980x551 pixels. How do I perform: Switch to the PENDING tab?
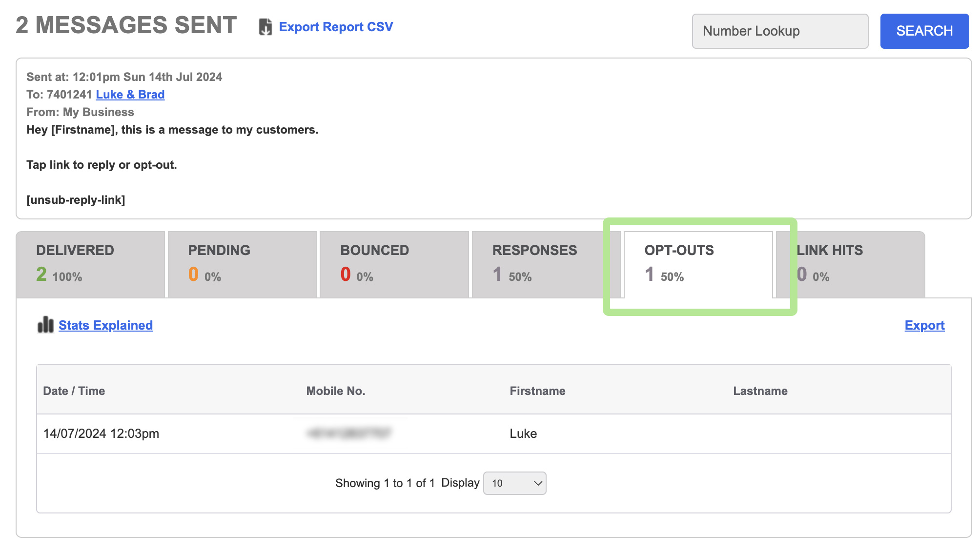(x=243, y=264)
